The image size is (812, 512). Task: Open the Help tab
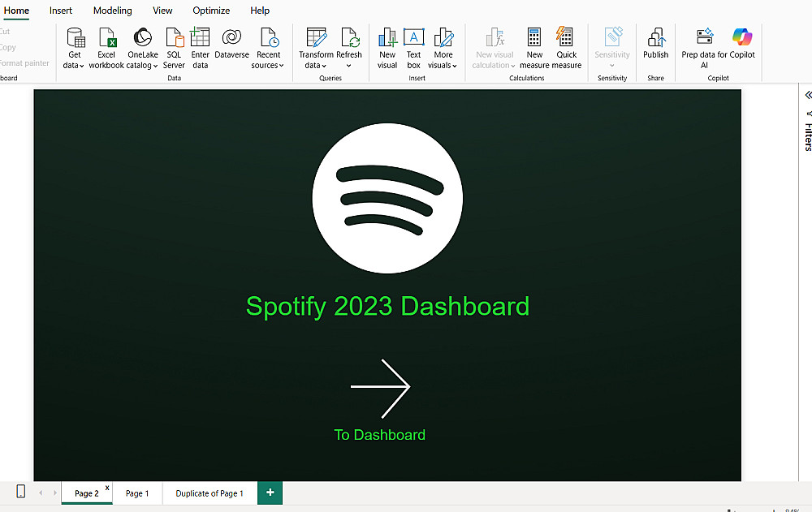[260, 11]
